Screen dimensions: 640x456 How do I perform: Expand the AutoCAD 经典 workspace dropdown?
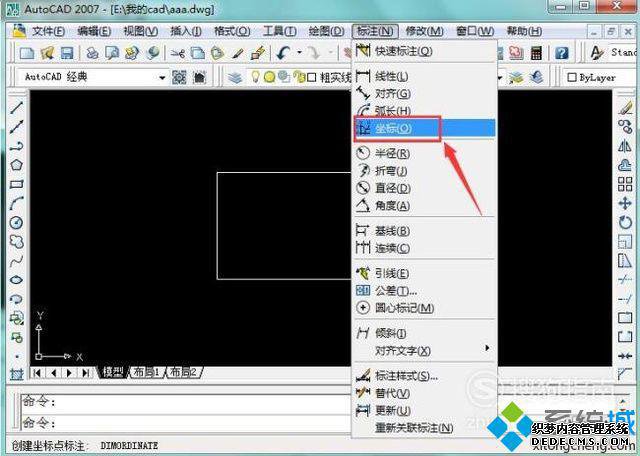click(x=162, y=77)
